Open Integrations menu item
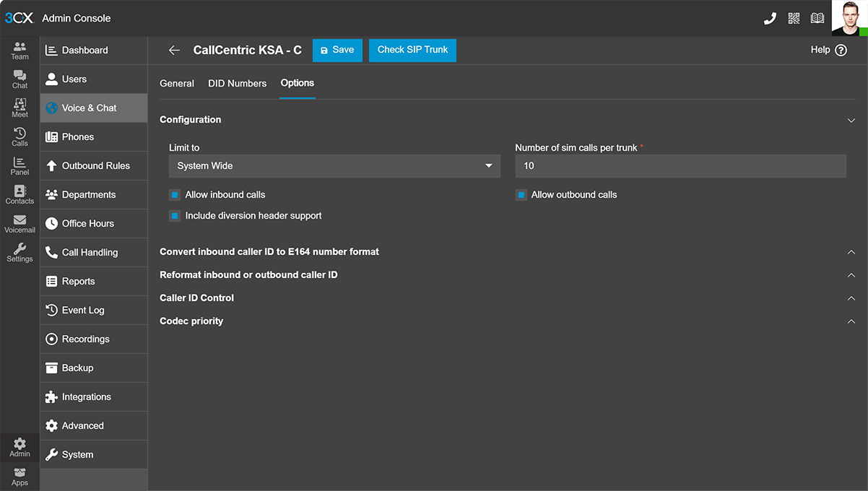868x491 pixels. pyautogui.click(x=94, y=397)
